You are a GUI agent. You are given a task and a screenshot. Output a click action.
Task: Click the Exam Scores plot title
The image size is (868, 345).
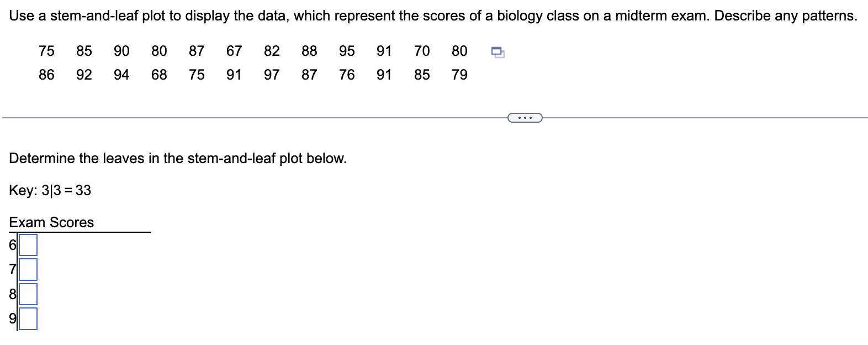coord(51,222)
